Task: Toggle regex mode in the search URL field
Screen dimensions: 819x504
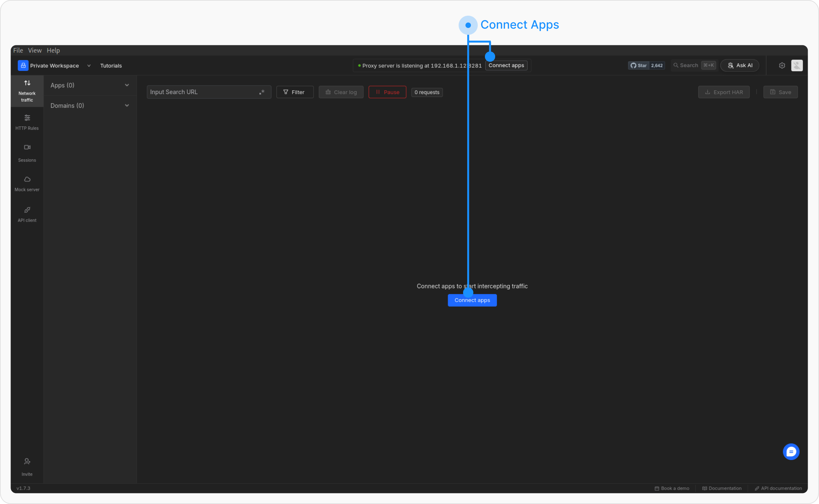Action: point(262,92)
